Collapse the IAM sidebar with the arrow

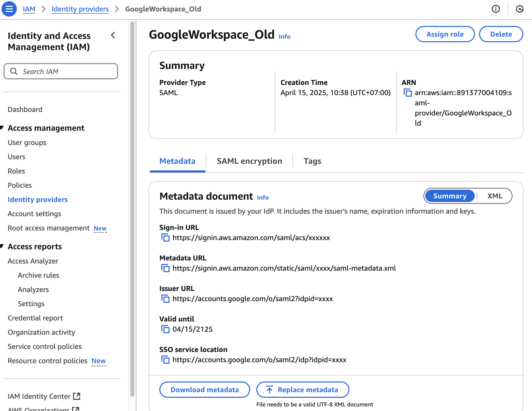pyautogui.click(x=113, y=35)
